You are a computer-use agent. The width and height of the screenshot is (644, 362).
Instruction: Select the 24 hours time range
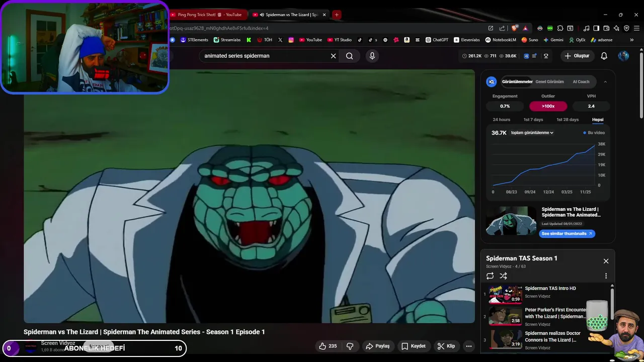[501, 120]
